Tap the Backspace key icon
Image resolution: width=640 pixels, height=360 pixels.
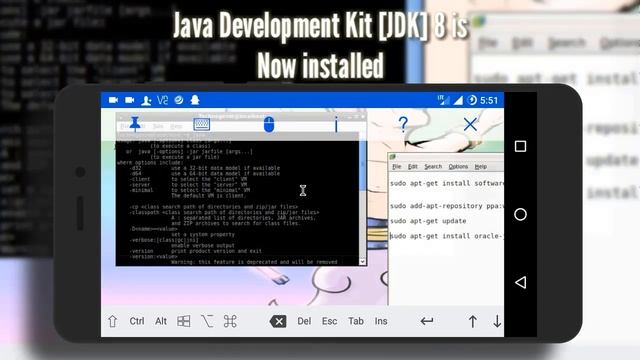[278, 322]
